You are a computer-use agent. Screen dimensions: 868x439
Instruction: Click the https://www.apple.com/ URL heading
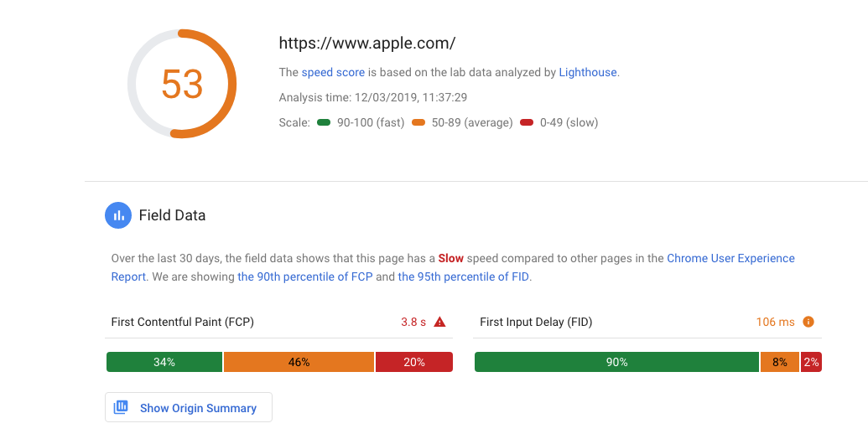pos(367,43)
